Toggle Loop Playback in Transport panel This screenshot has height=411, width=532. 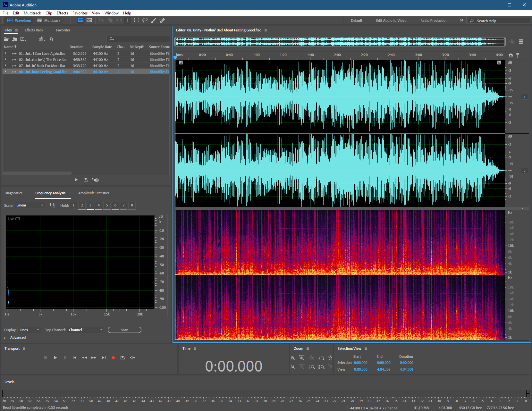pyautogui.click(x=123, y=357)
